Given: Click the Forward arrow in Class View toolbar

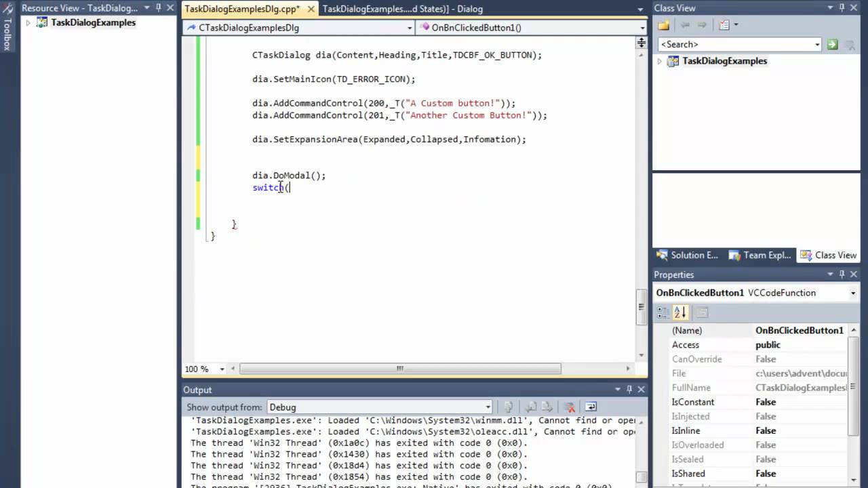Looking at the screenshot, I should (702, 25).
